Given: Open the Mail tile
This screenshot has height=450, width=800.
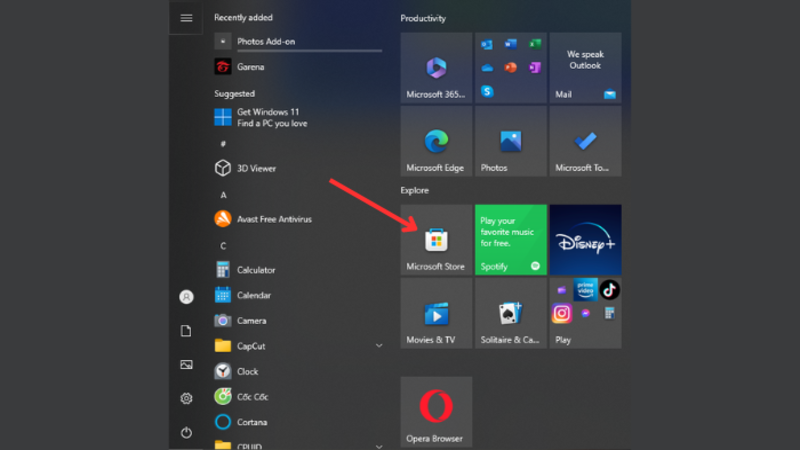Looking at the screenshot, I should pyautogui.click(x=585, y=68).
